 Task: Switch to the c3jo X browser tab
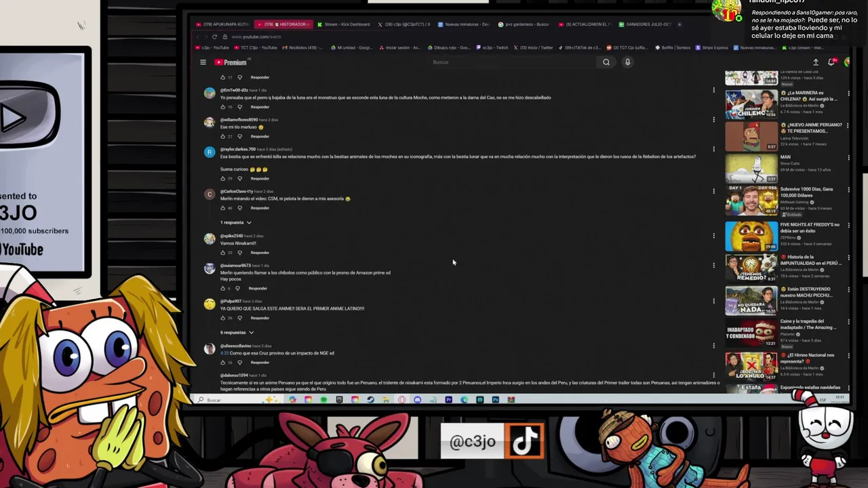(403, 24)
